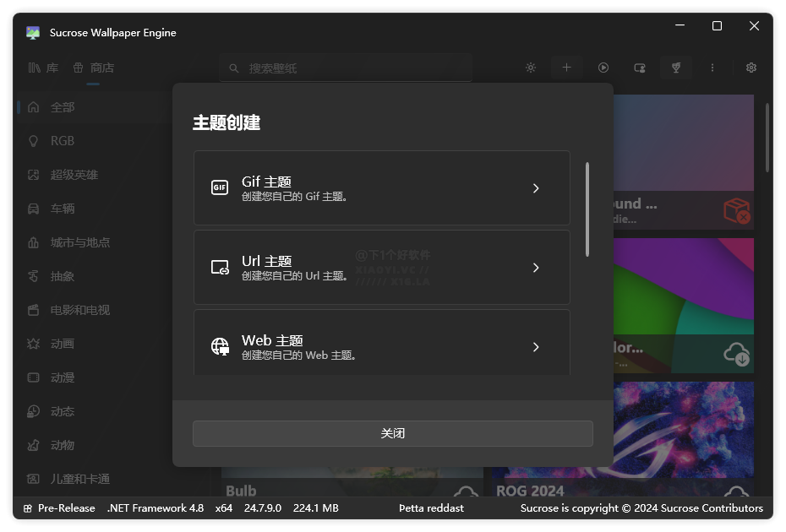This screenshot has width=786, height=532.
Task: Click the theme dialog scrollbar
Action: click(587, 209)
